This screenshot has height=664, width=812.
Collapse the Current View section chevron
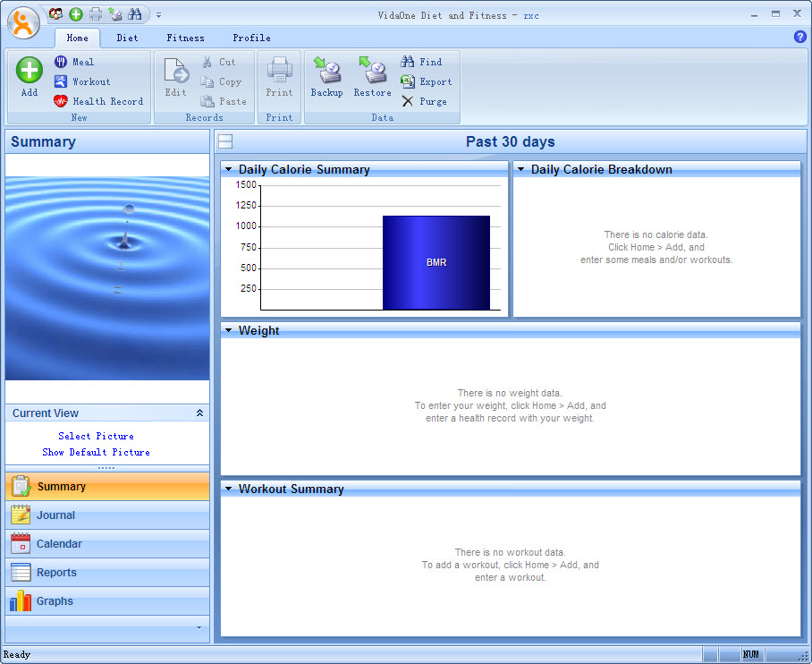click(199, 413)
